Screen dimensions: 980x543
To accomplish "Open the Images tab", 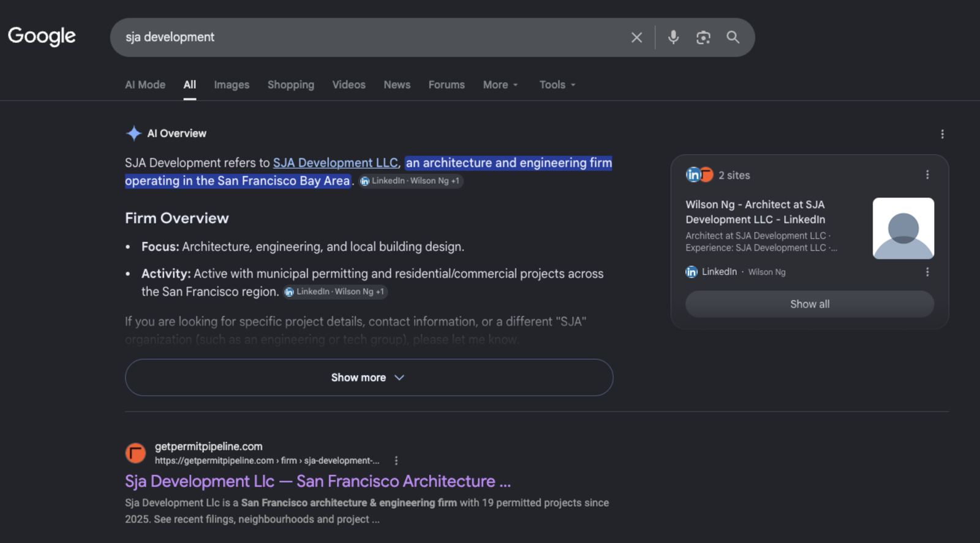I will tap(232, 84).
